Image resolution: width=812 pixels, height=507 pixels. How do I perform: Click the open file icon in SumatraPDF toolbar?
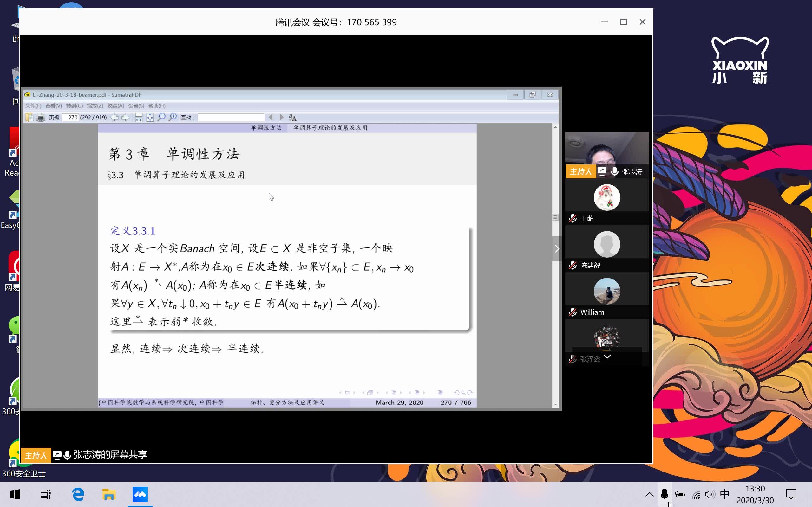[x=29, y=117]
